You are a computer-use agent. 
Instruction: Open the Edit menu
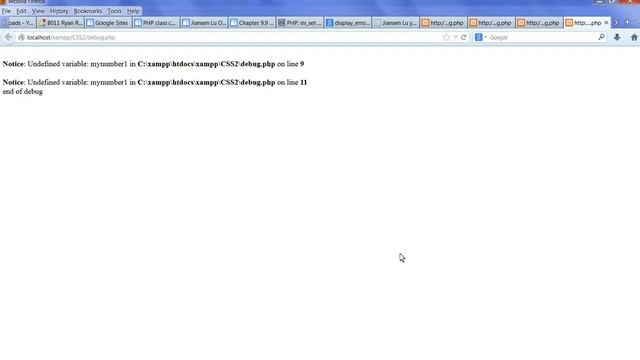pyautogui.click(x=21, y=11)
